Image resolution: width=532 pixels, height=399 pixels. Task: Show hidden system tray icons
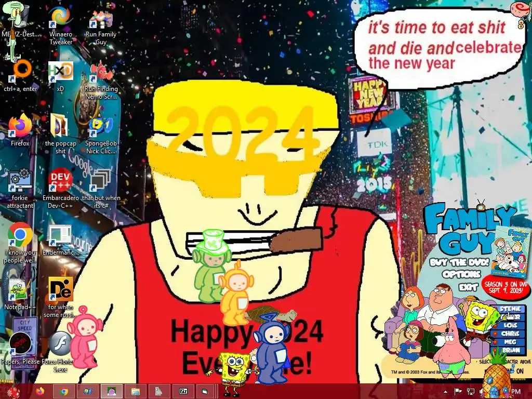[445, 392]
